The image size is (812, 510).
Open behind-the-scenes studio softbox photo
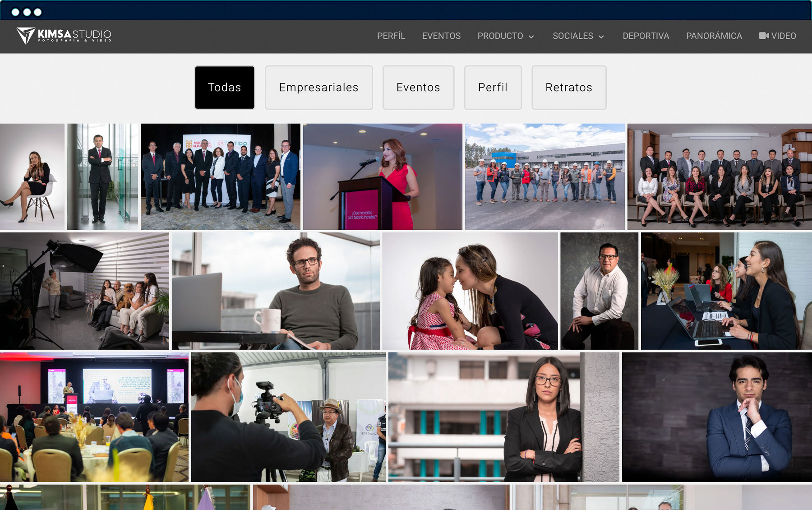coord(84,291)
